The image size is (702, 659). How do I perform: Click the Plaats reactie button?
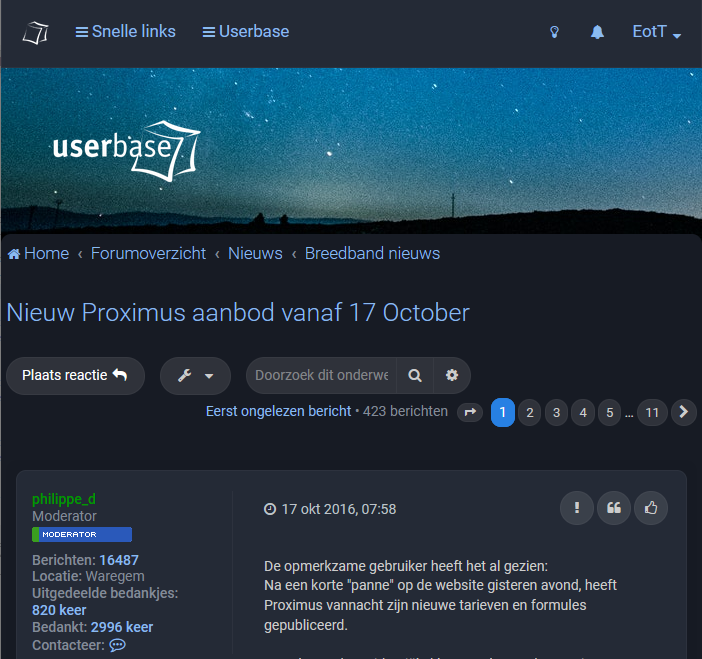[x=75, y=376]
